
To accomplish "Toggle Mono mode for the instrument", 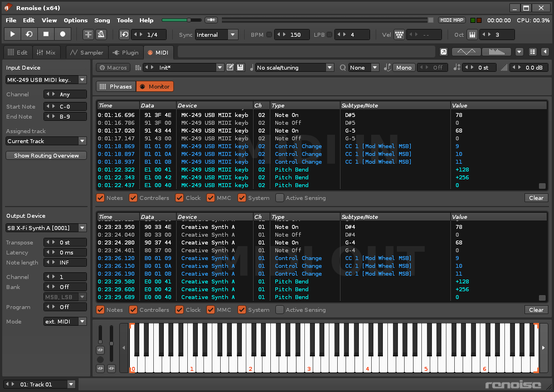I will pos(404,67).
